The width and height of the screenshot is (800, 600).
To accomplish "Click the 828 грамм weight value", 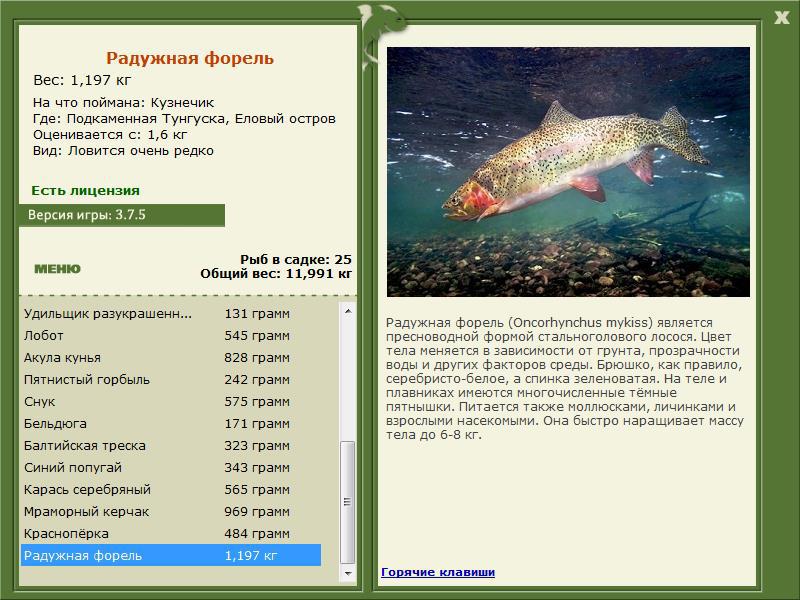I will pos(257,358).
